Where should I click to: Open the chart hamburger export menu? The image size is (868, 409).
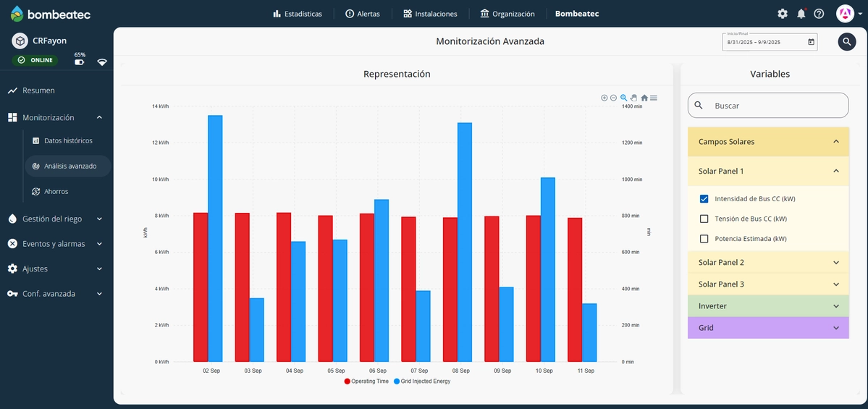click(x=654, y=98)
